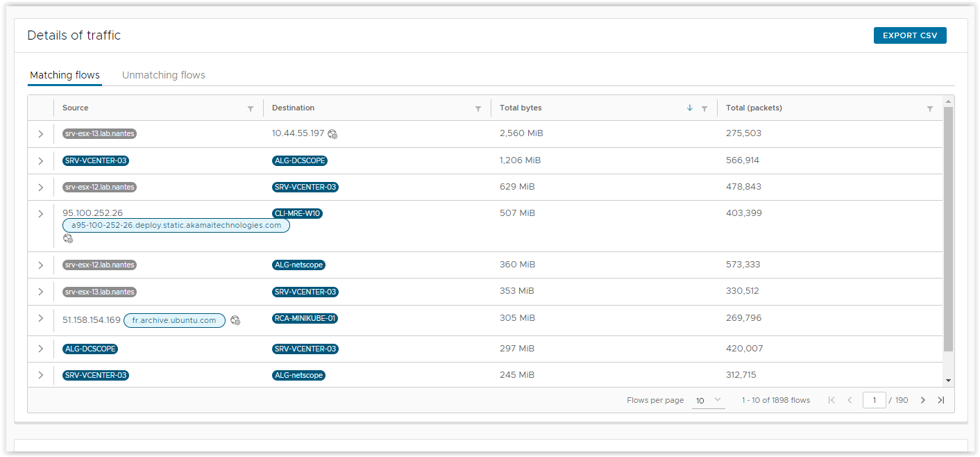The image size is (980, 457).
Task: Go to the first page of flows
Action: pos(831,400)
